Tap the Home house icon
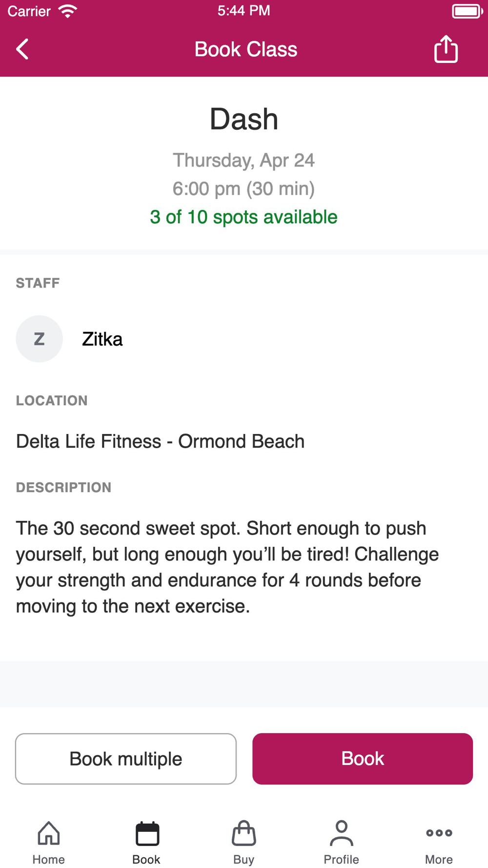 (49, 833)
